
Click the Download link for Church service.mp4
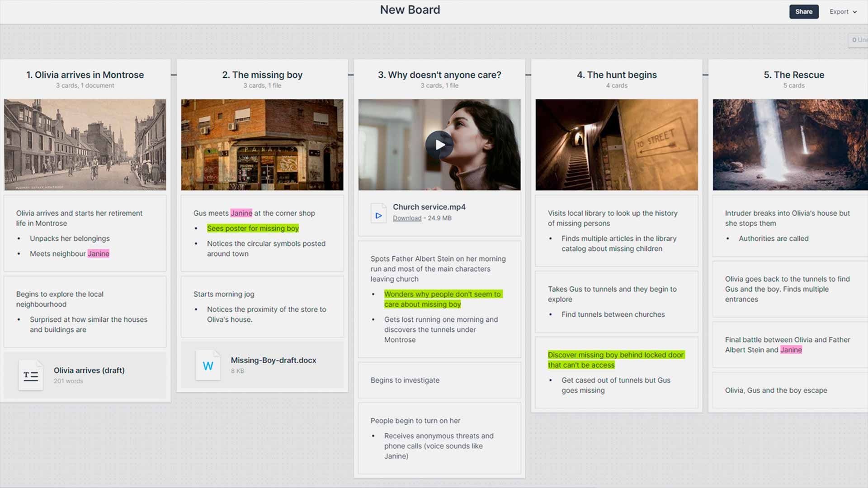tap(407, 218)
